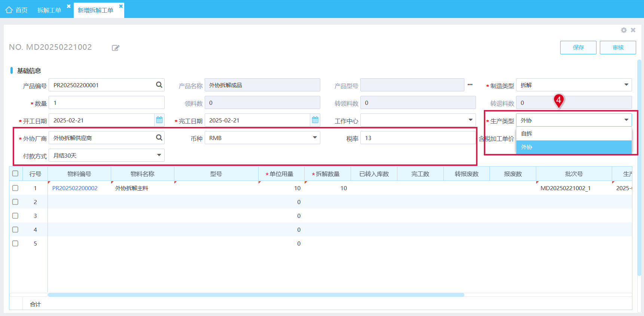Click the edit icon beside order number
The width and height of the screenshot is (644, 316).
pyautogui.click(x=116, y=48)
